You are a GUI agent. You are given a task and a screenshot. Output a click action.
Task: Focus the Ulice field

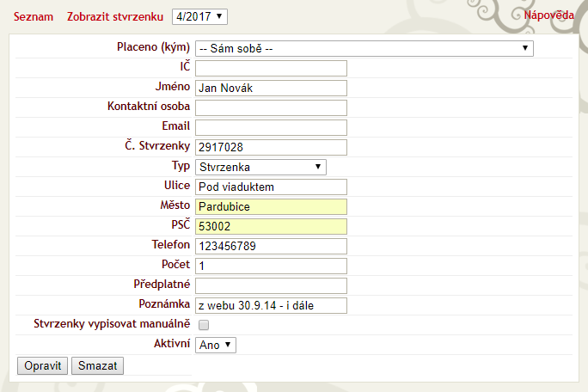pyautogui.click(x=271, y=187)
